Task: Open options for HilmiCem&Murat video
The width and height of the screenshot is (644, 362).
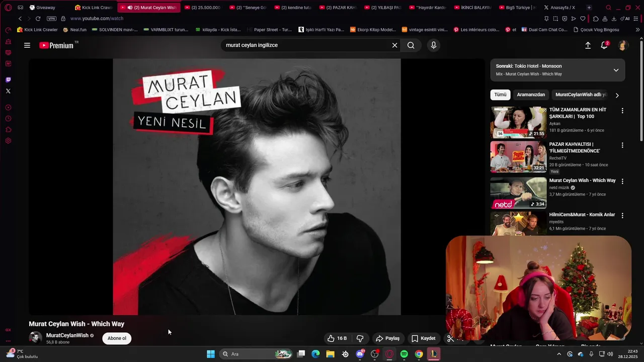Action: [622, 215]
